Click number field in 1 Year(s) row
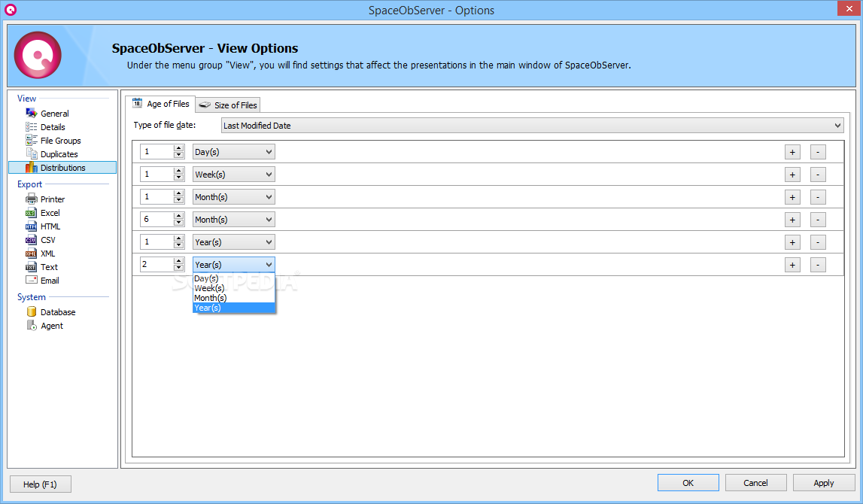This screenshot has width=863, height=504. (156, 241)
